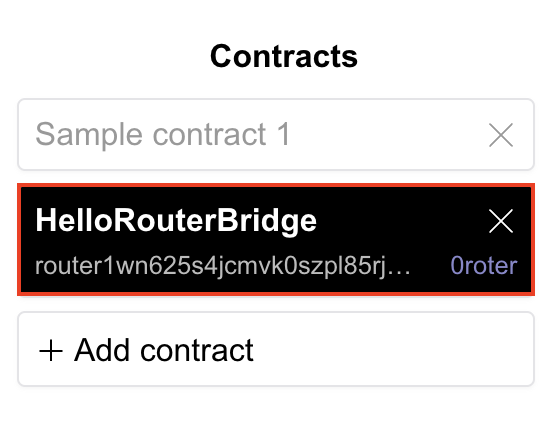This screenshot has height=443, width=556.
Task: Click the Add contract text label
Action: click(164, 350)
